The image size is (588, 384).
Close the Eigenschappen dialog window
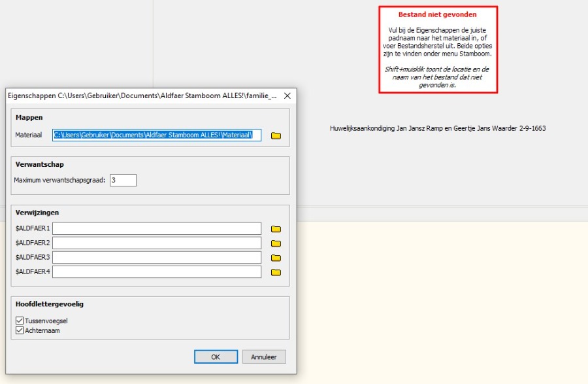pyautogui.click(x=287, y=96)
